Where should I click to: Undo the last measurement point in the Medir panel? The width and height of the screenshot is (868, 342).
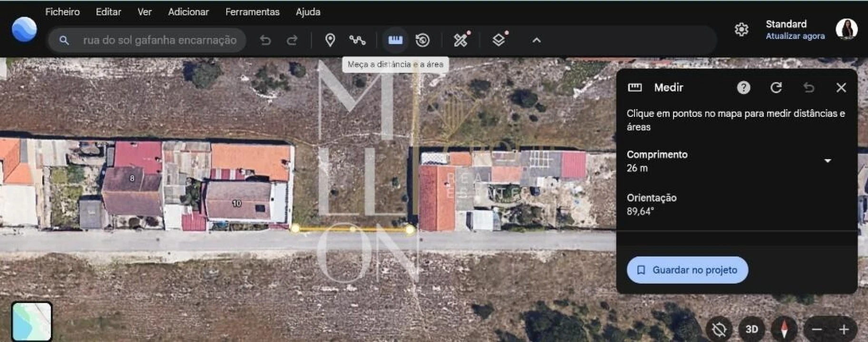coord(809,87)
